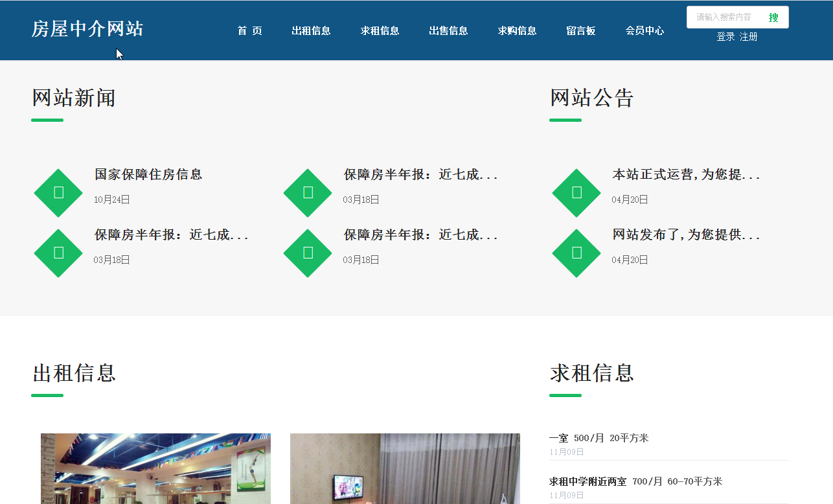The image size is (833, 504).
Task: Click the 求租信息 section heading
Action: [x=591, y=373]
